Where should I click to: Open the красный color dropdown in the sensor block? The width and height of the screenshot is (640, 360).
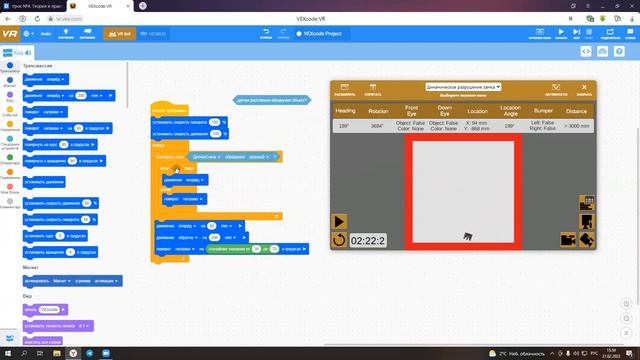[259, 157]
